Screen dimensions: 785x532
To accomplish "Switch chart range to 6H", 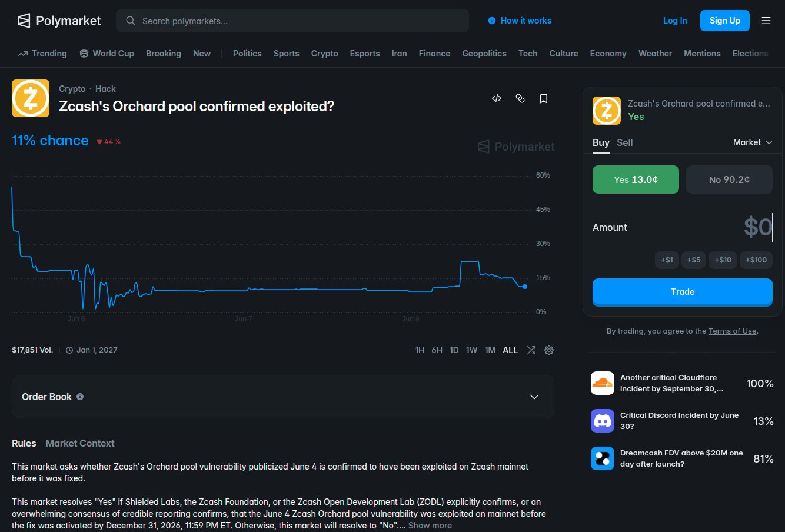I will (x=437, y=350).
